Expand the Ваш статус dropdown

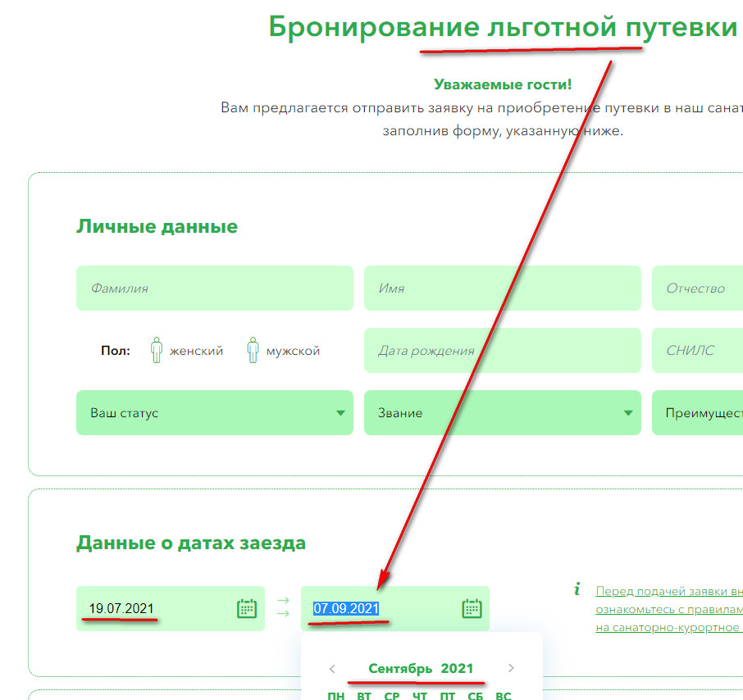[215, 413]
